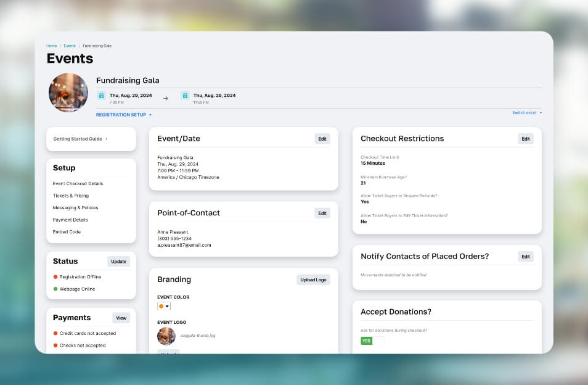Open Embed Code setup page

click(x=67, y=231)
